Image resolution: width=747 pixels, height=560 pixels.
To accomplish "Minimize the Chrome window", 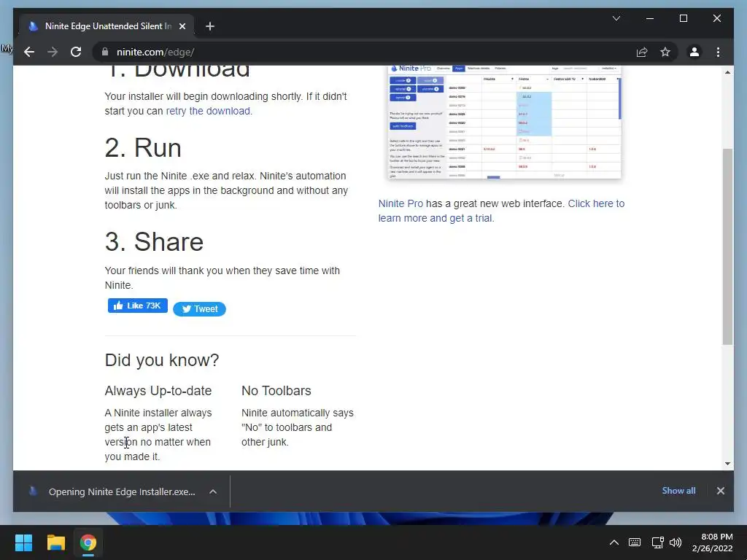I will point(649,18).
